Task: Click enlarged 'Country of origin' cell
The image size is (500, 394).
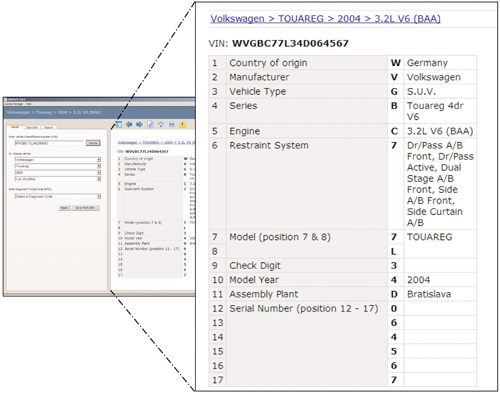Action: pyautogui.click(x=307, y=63)
